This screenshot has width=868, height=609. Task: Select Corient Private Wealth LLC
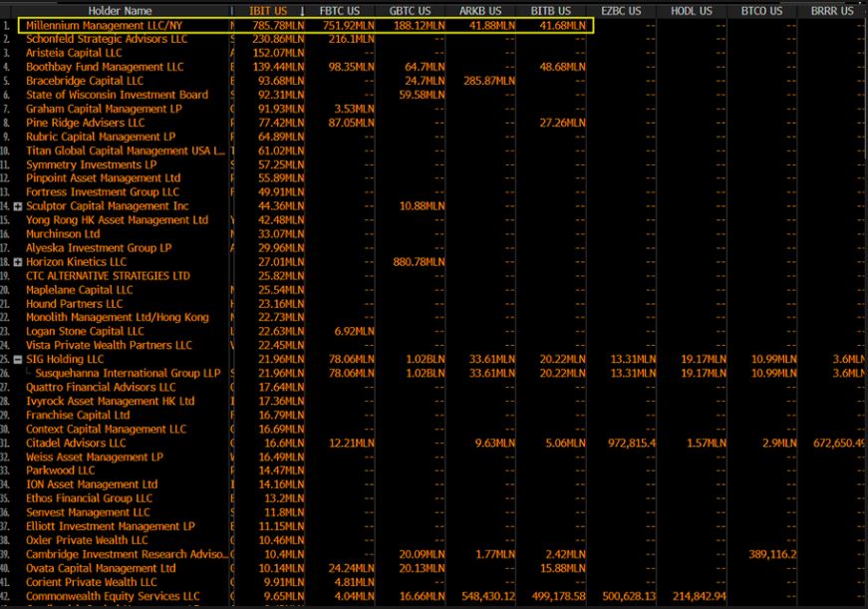[92, 582]
